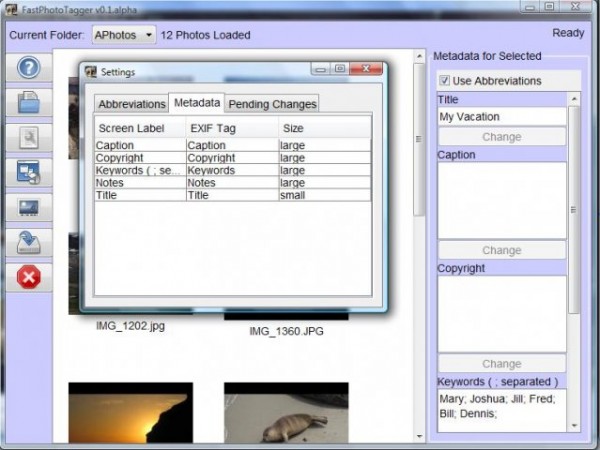
Task: Click the image copy icon in sidebar
Action: (29, 172)
